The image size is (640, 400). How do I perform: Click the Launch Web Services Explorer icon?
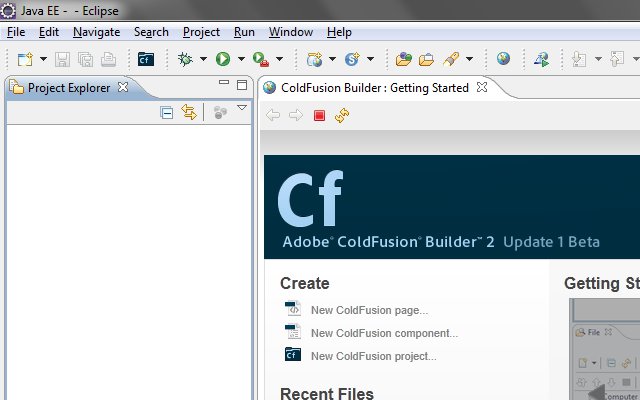click(x=541, y=60)
